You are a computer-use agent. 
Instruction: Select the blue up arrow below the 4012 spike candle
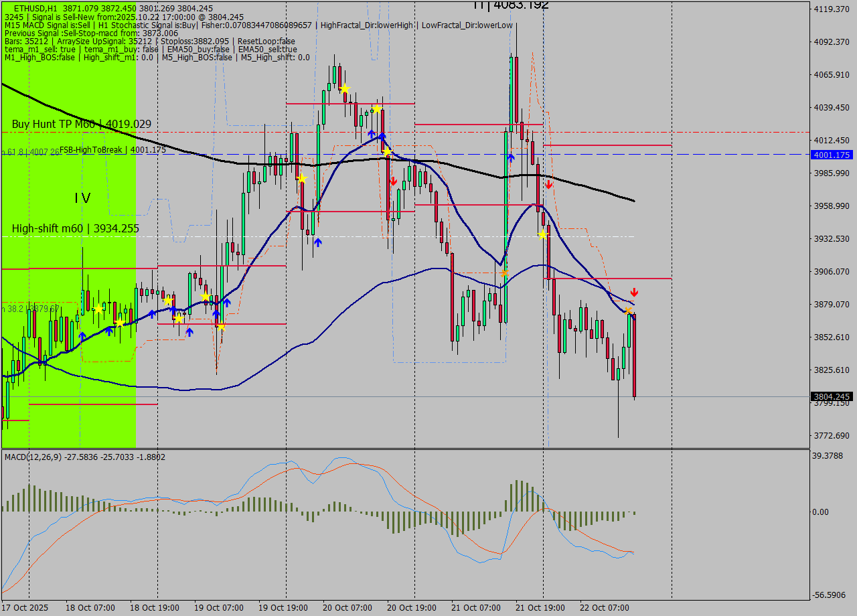510,157
